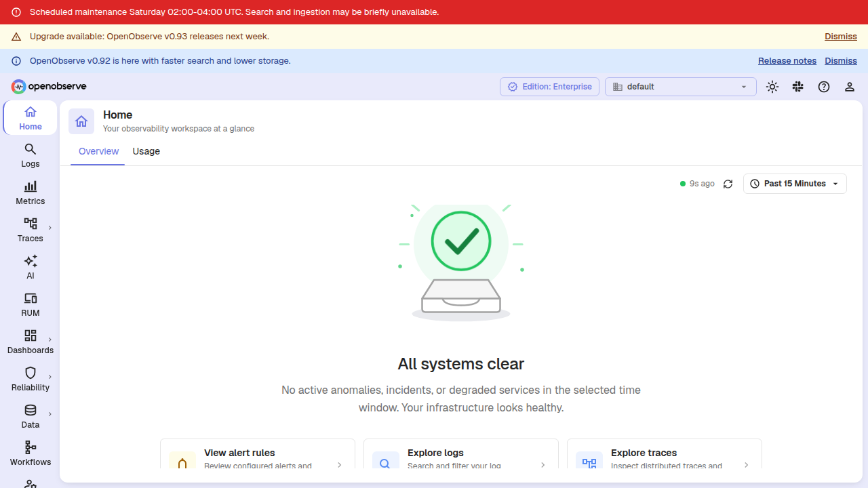Open RUM from the sidebar
Image resolution: width=868 pixels, height=488 pixels.
[x=31, y=304]
